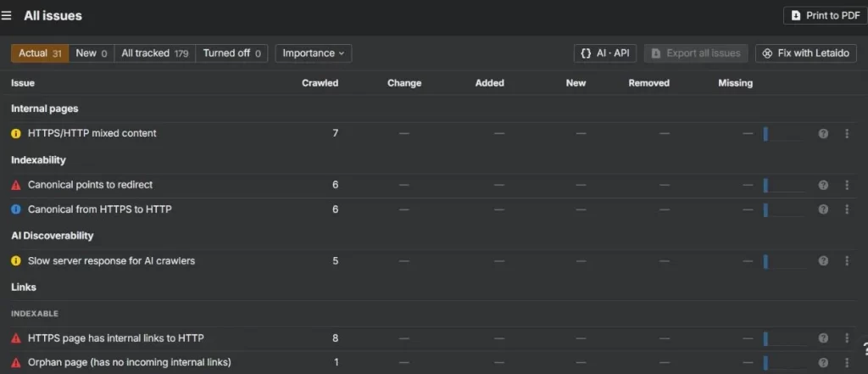This screenshot has height=374, width=868.
Task: Click blue info icon on Canonical from HTTPS to HTTP
Action: click(x=16, y=209)
